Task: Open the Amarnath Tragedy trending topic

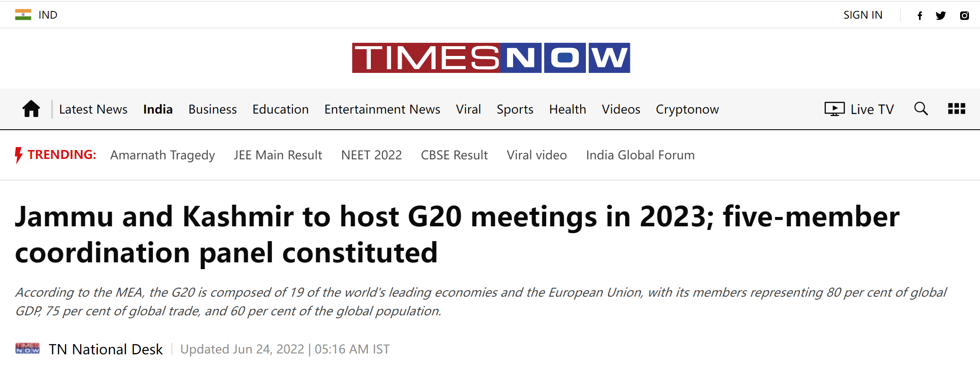Action: 163,155
